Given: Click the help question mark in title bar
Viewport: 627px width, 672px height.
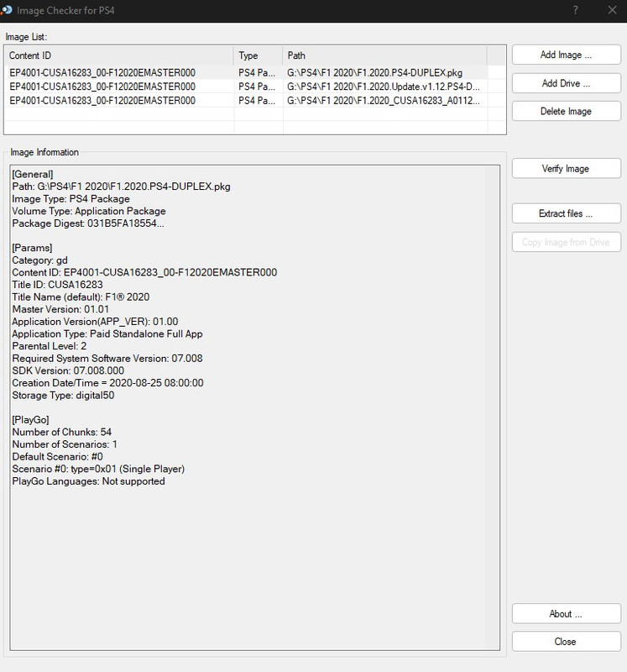Looking at the screenshot, I should point(576,10).
